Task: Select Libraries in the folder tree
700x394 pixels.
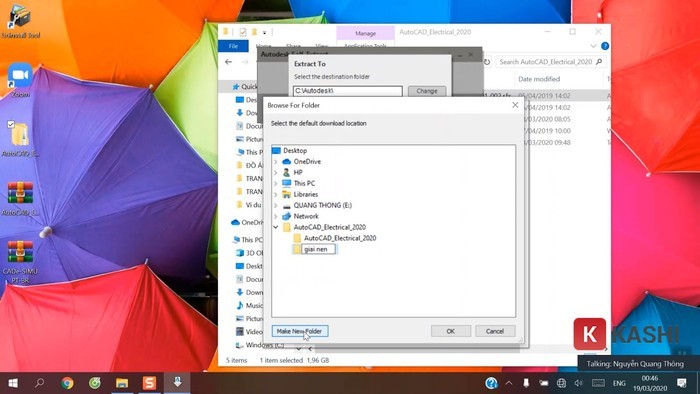Action: click(305, 194)
